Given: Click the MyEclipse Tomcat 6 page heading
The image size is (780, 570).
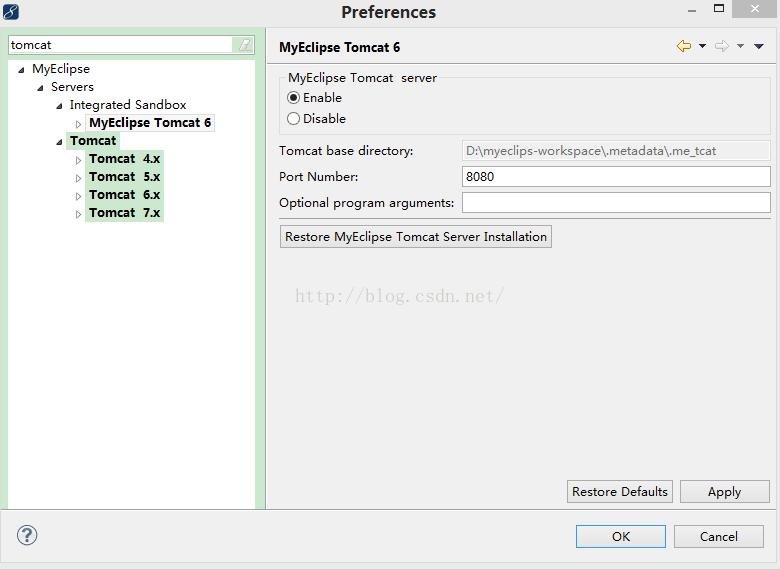Looking at the screenshot, I should (x=339, y=47).
